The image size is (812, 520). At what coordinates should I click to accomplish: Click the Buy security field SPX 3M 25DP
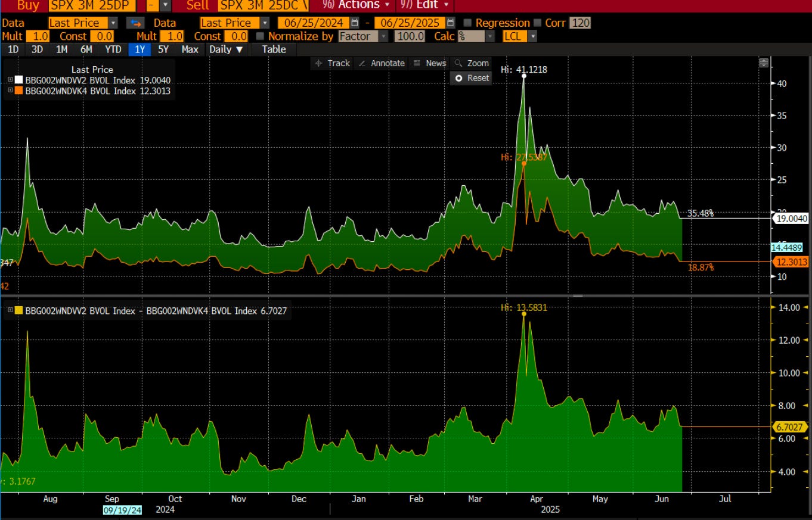(x=92, y=6)
